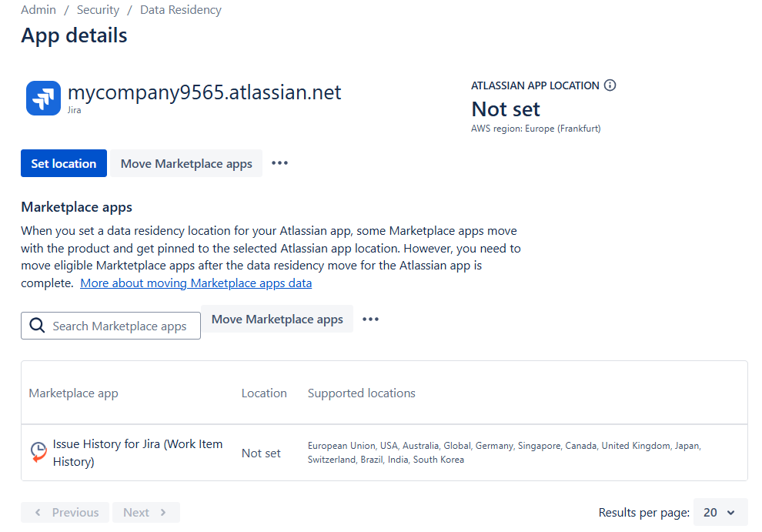The width and height of the screenshot is (762, 532).
Task: Go to the Next results page
Action: (145, 513)
